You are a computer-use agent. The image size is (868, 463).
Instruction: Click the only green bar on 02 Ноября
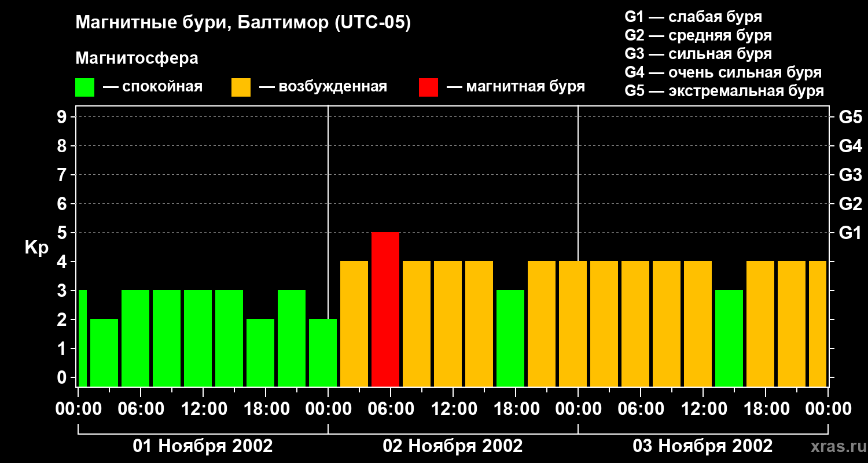coord(510,338)
